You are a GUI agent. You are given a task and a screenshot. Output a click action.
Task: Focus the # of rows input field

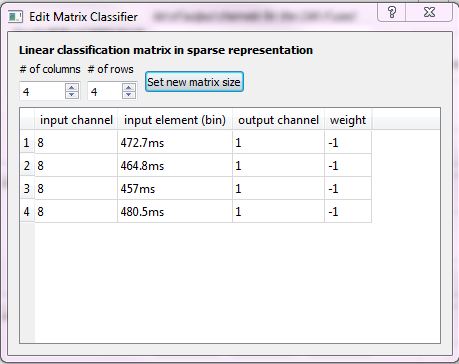click(105, 91)
